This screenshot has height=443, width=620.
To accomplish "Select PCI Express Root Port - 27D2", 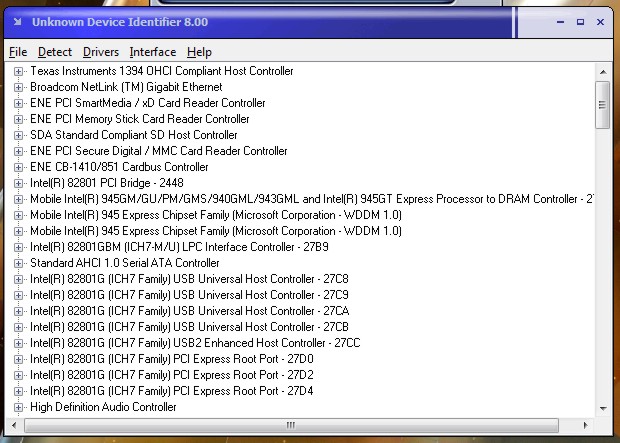I will coord(172,375).
